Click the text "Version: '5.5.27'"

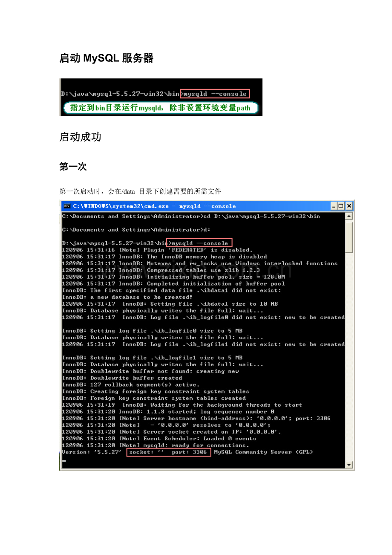[92, 452]
